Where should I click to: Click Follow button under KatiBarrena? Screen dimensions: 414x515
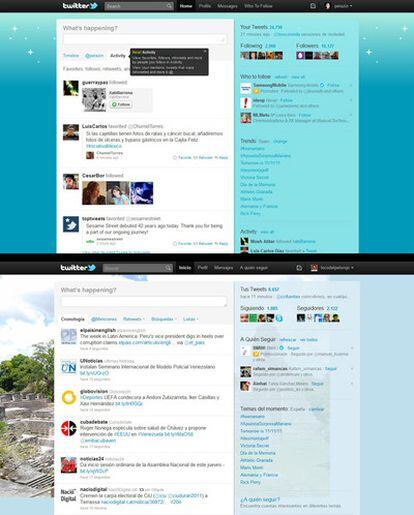click(121, 104)
